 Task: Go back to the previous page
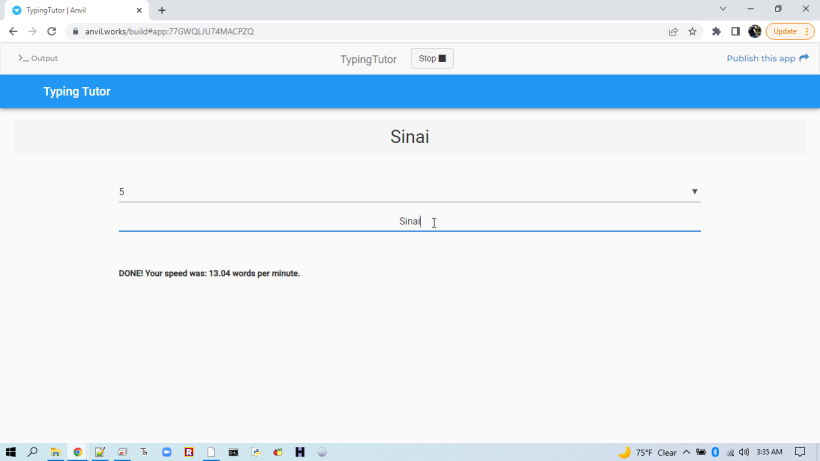click(x=13, y=31)
